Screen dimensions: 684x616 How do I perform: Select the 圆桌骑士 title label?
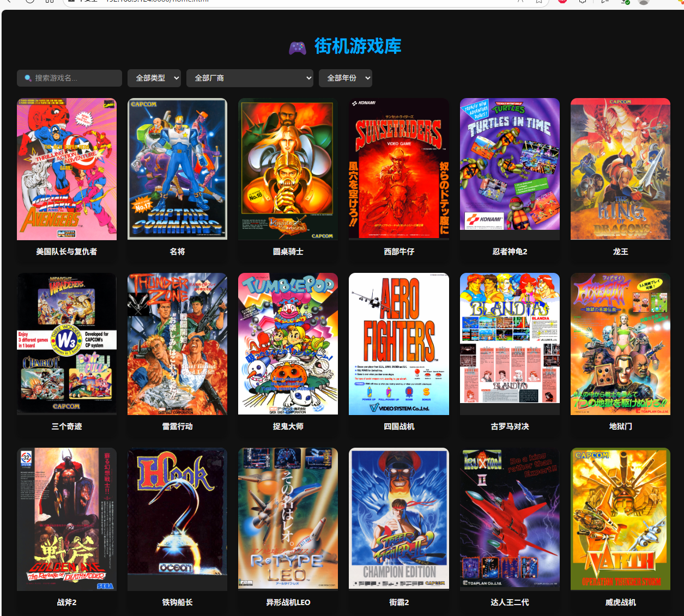pyautogui.click(x=288, y=252)
